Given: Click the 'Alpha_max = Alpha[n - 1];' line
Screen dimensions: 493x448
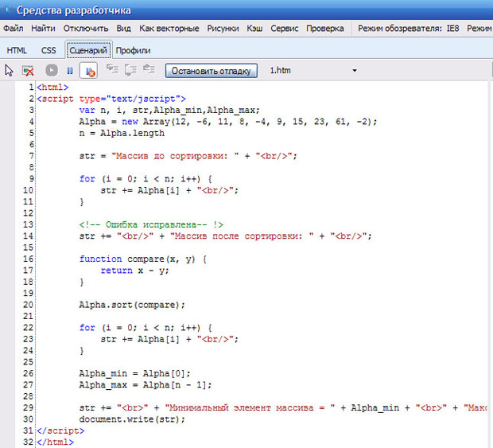Looking at the screenshot, I should [146, 385].
